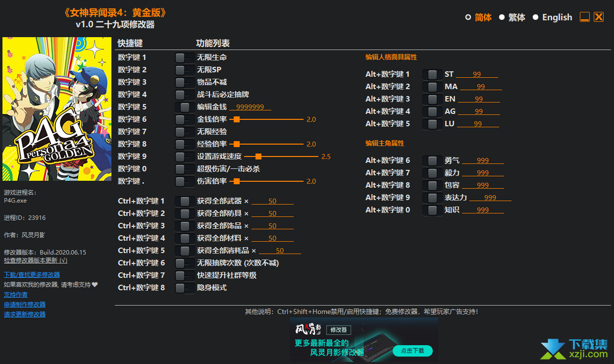Edit 获得全部武器 quantity field
This screenshot has height=364, width=614.
click(x=272, y=201)
